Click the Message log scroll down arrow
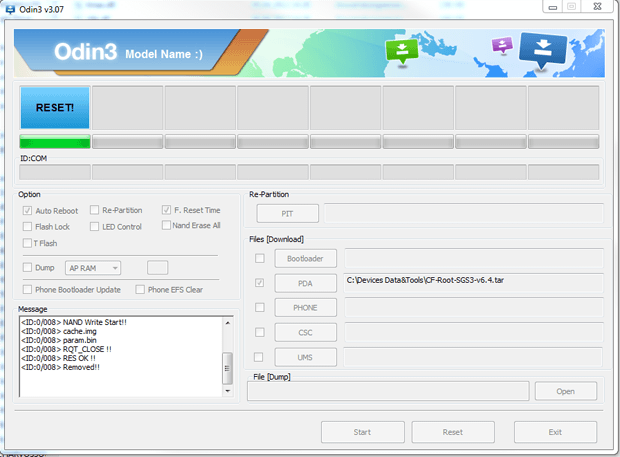 coord(228,391)
